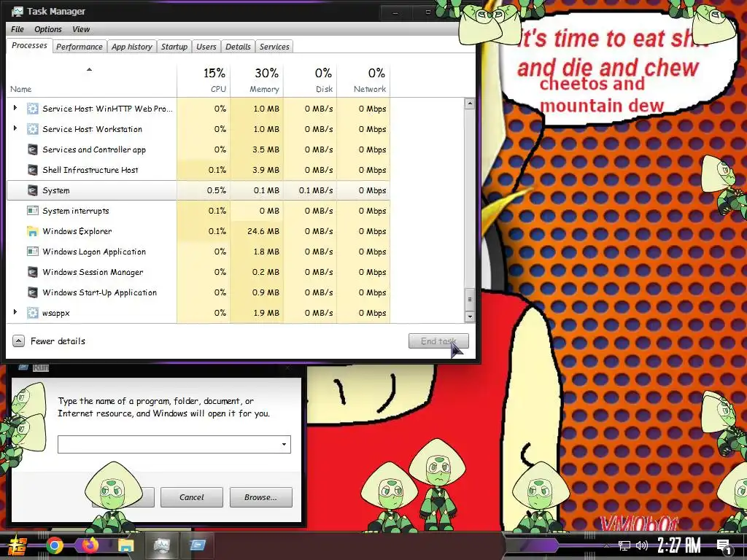Sort by the CPU column header
This screenshot has height=560, width=747.
pyautogui.click(x=204, y=80)
